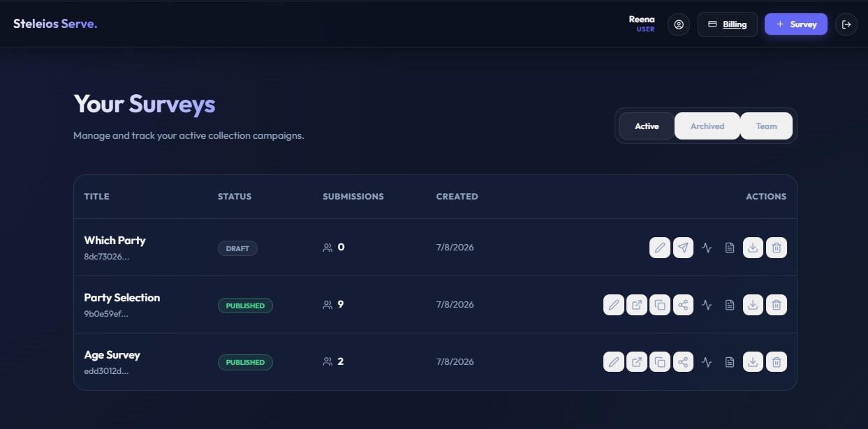Open report document for Age Survey
Viewport: 868px width, 429px height.
coord(730,362)
